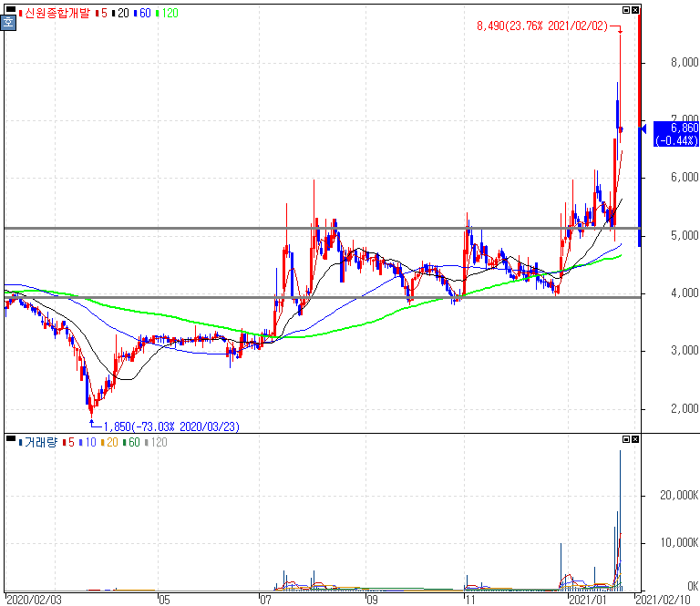Click the 0K volume axis label
The width and height of the screenshot is (700, 606).
pos(693,586)
